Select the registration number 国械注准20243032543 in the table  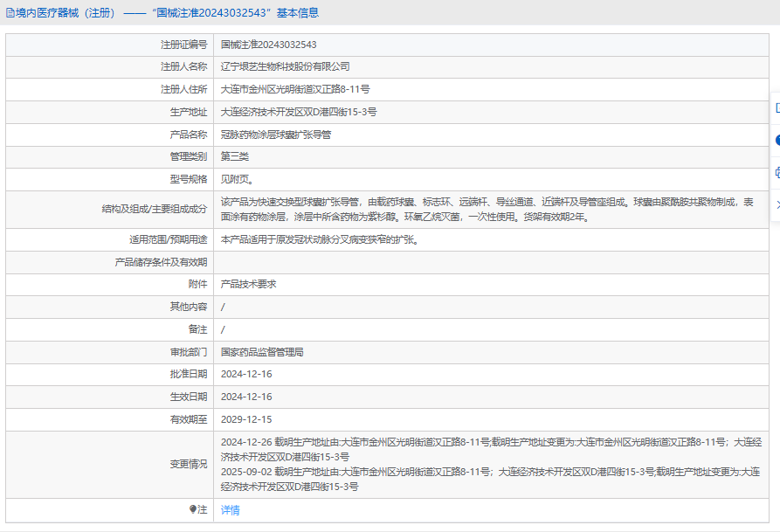[x=268, y=44]
